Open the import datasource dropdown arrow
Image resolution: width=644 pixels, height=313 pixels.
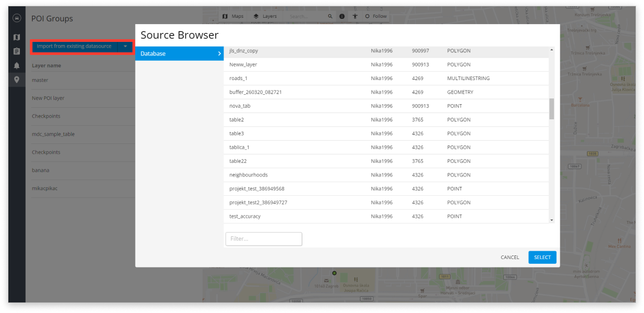pos(125,47)
